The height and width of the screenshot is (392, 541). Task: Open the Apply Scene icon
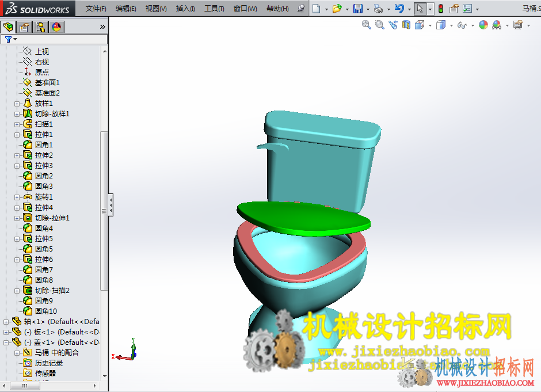coord(497,25)
